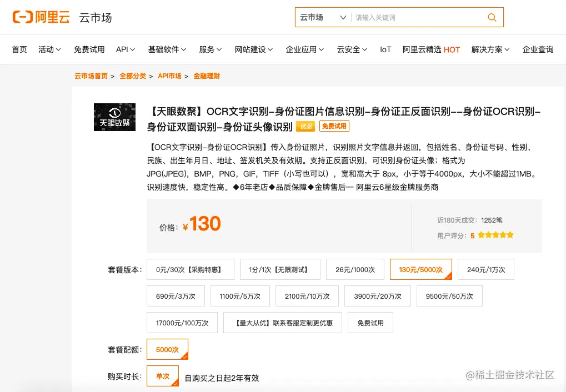Screen dimensions: 566x392
Task: Click the 天眼数聚 vendor logo thumbnail
Action: 114,117
